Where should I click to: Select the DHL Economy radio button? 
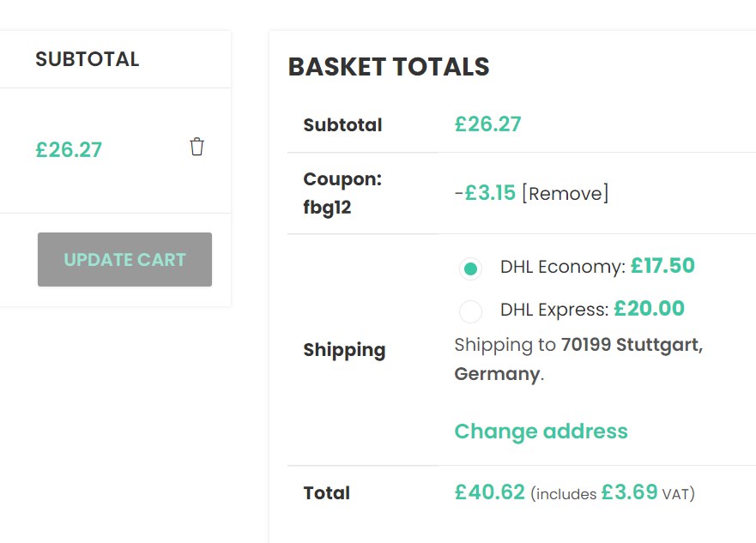470,268
